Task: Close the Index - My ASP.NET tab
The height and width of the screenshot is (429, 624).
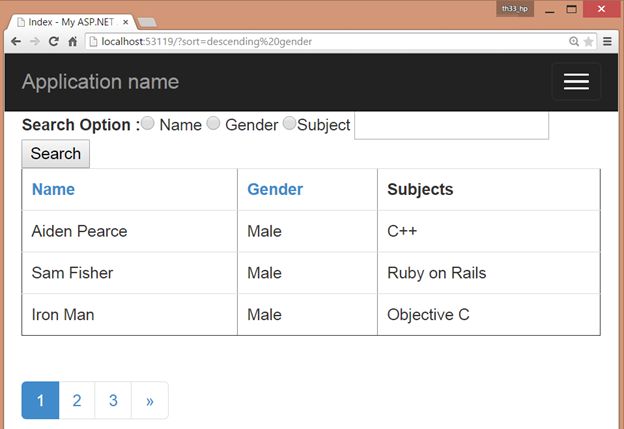Action: tap(125, 21)
